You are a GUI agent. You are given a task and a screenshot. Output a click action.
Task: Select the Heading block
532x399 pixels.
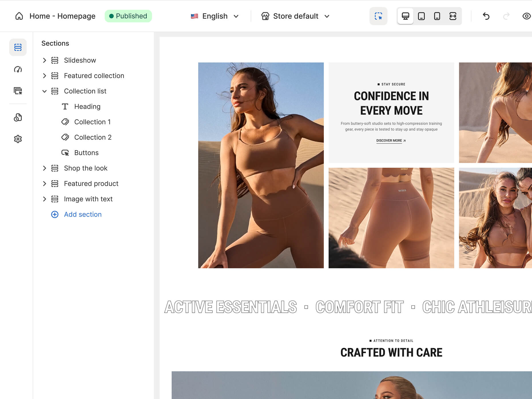tap(87, 106)
